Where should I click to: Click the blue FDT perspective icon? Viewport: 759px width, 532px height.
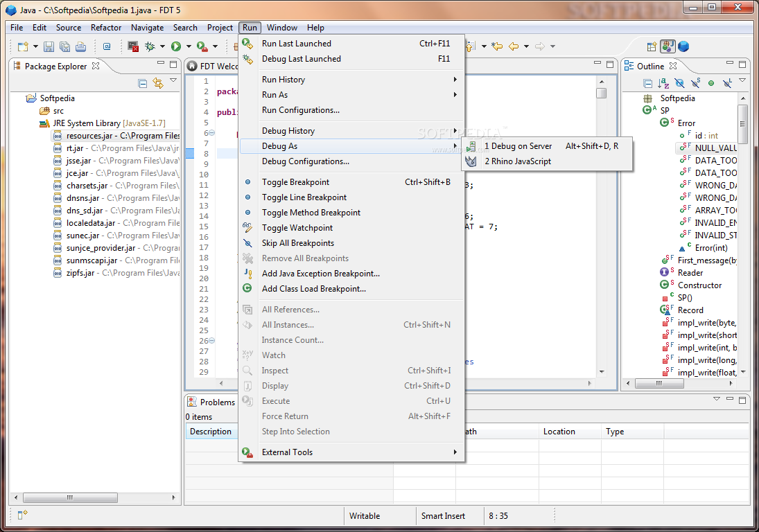[x=683, y=46]
